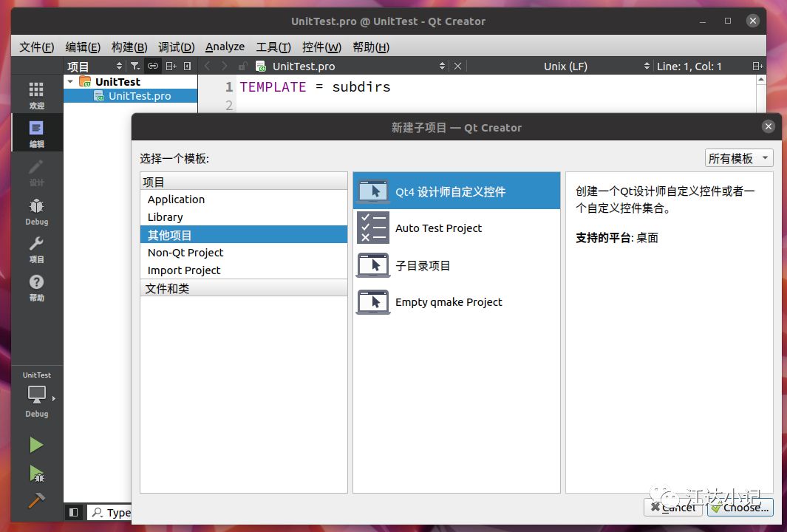This screenshot has height=532, width=787.
Task: Build project with hammer icon
Action: pyautogui.click(x=36, y=500)
